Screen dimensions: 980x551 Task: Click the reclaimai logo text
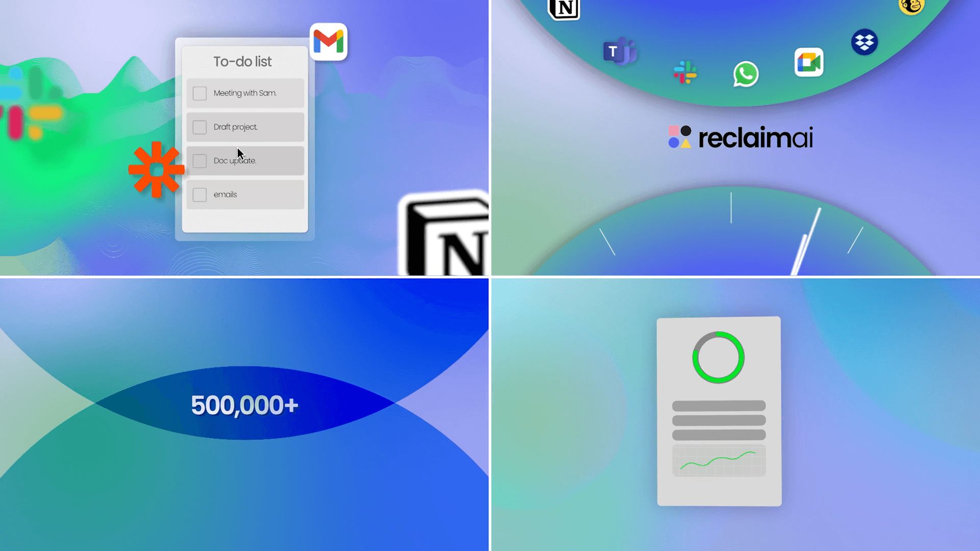pyautogui.click(x=755, y=138)
